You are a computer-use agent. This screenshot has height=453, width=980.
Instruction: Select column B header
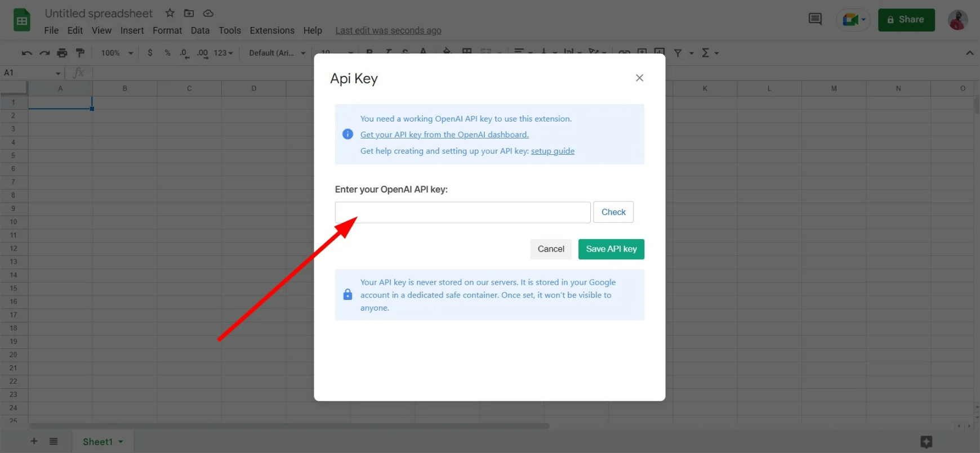coord(124,88)
